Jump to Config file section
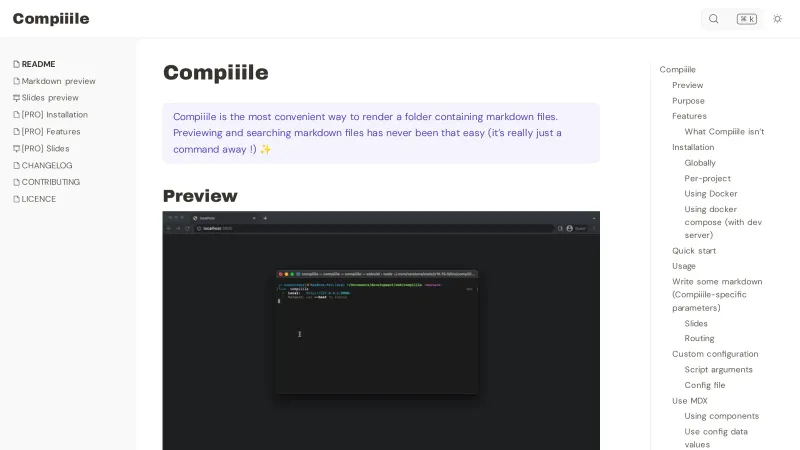 (704, 385)
